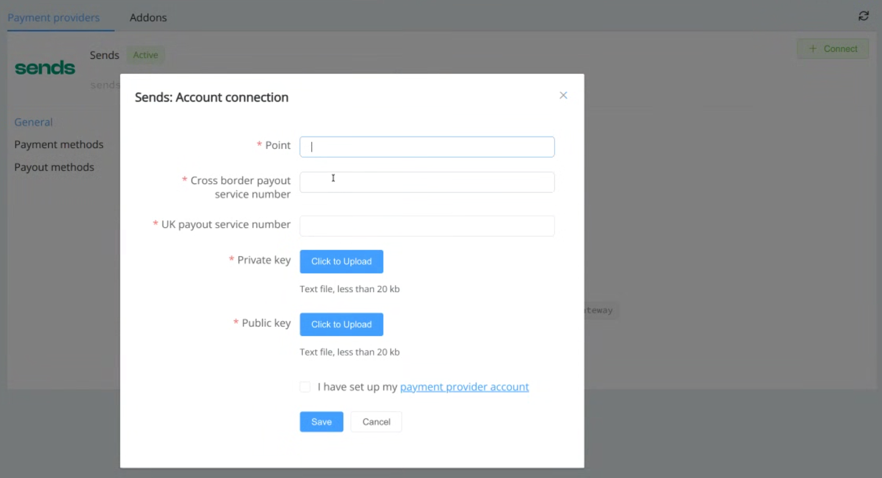Upload a file for Private key
The height and width of the screenshot is (478, 882).
(341, 261)
